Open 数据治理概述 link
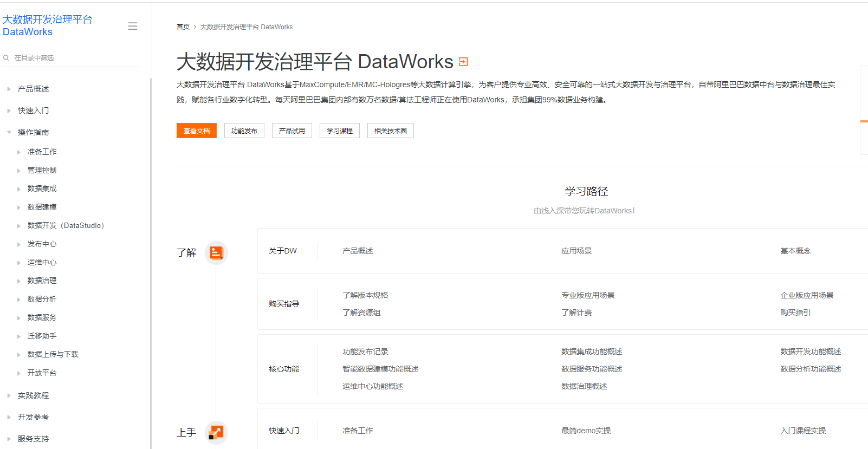Screen dimensions: 868x449 coord(584,386)
